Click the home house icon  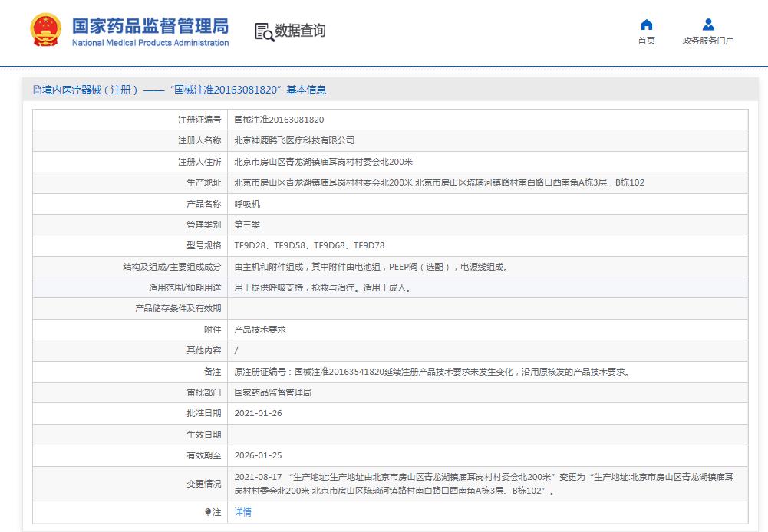coord(646,25)
